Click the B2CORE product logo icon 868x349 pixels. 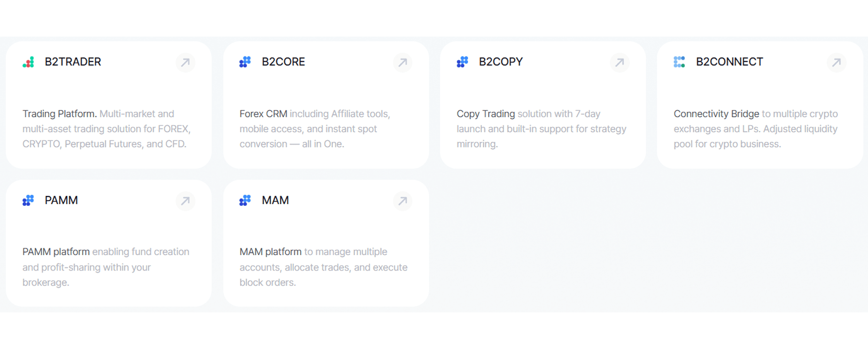coord(245,62)
